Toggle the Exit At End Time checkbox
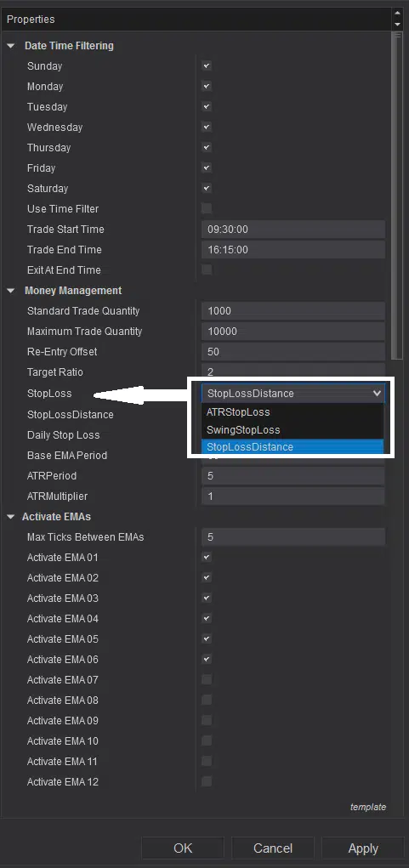Viewport: 409px width, 868px height. point(207,270)
